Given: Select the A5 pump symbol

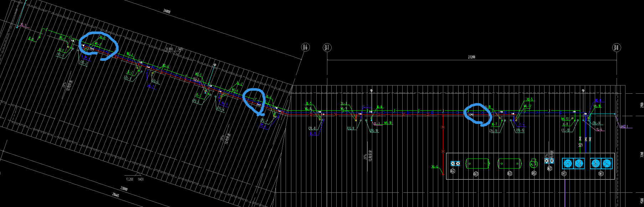Looking at the screenshot, I should click(x=533, y=163).
